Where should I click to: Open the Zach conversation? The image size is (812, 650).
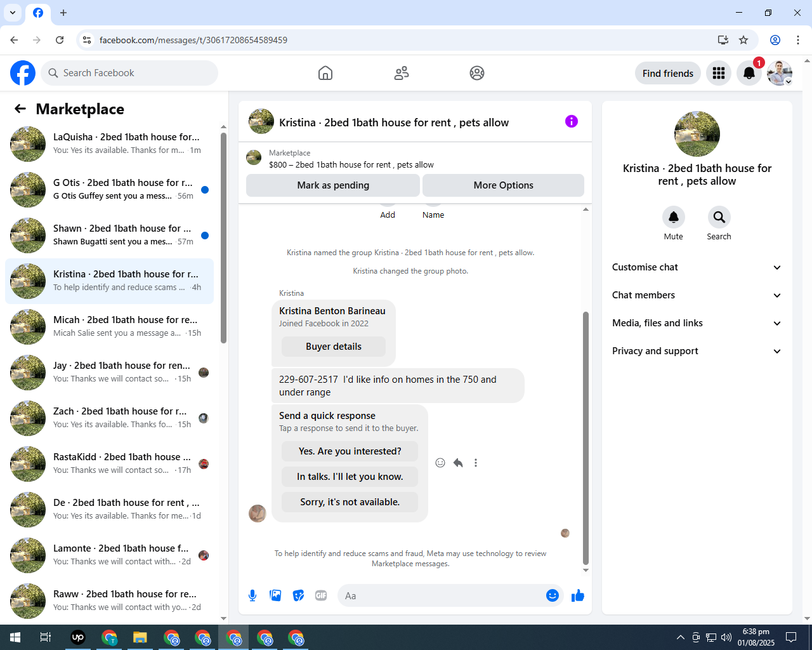109,418
